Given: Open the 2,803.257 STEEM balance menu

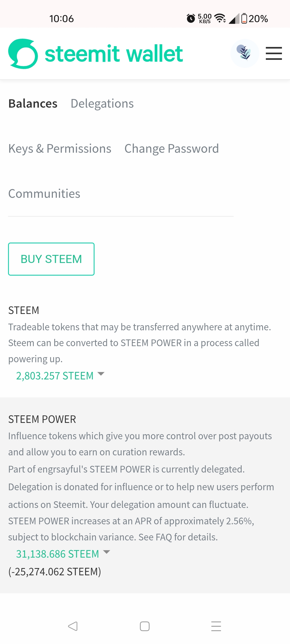Looking at the screenshot, I should (55, 376).
